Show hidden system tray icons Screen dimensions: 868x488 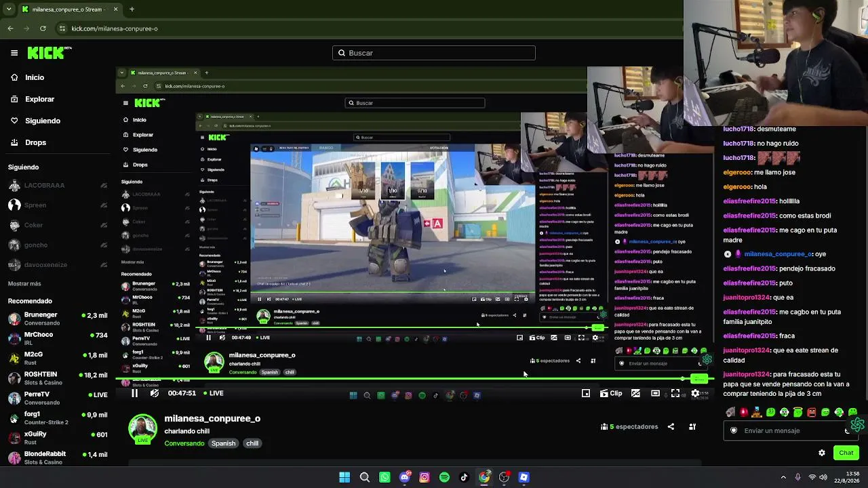[x=783, y=477]
